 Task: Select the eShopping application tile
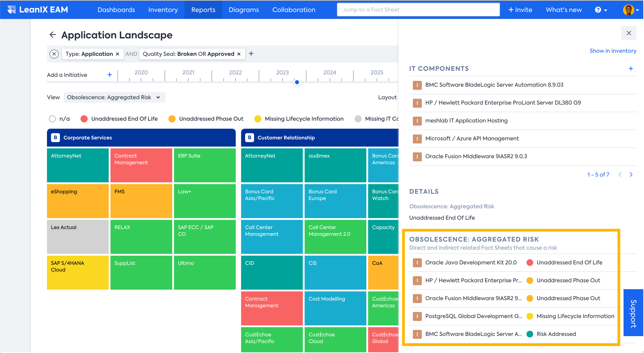[77, 201]
